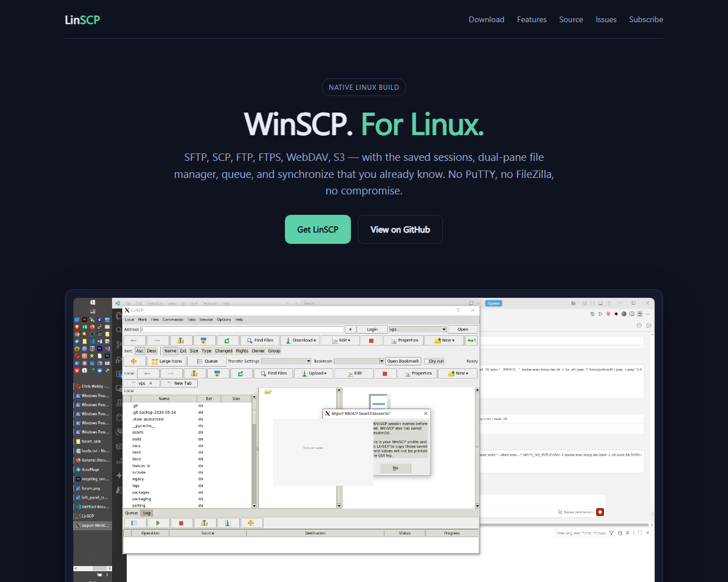Click the red stop icon beside Properties in the Download row
Viewport: 728px width, 582px height.
tap(371, 340)
